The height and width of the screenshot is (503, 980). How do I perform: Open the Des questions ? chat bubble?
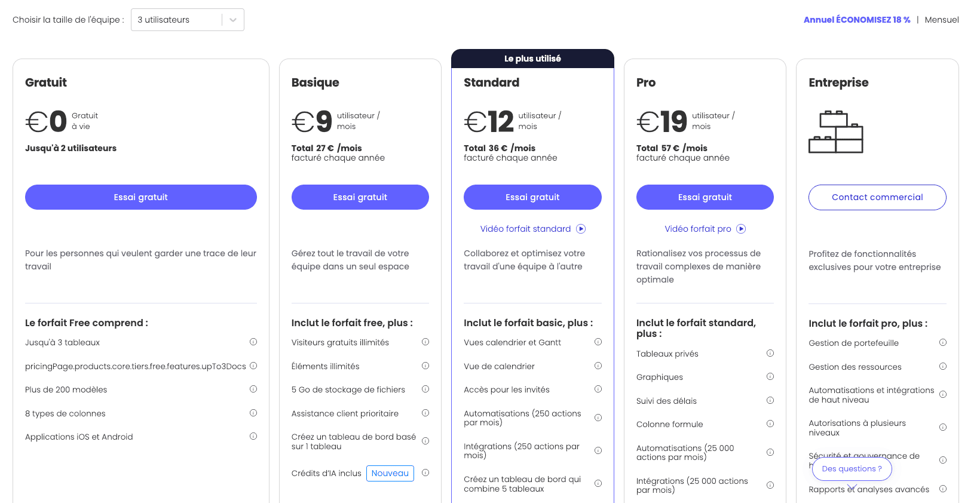[852, 468]
